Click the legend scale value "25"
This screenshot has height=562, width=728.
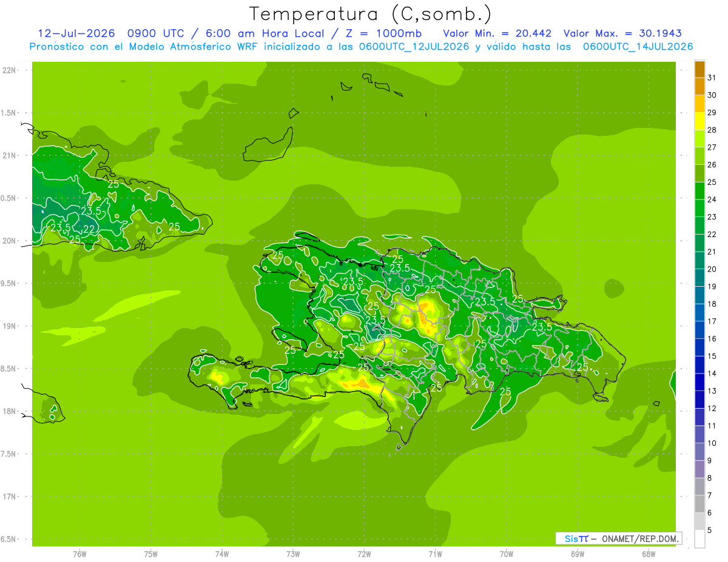(x=712, y=182)
